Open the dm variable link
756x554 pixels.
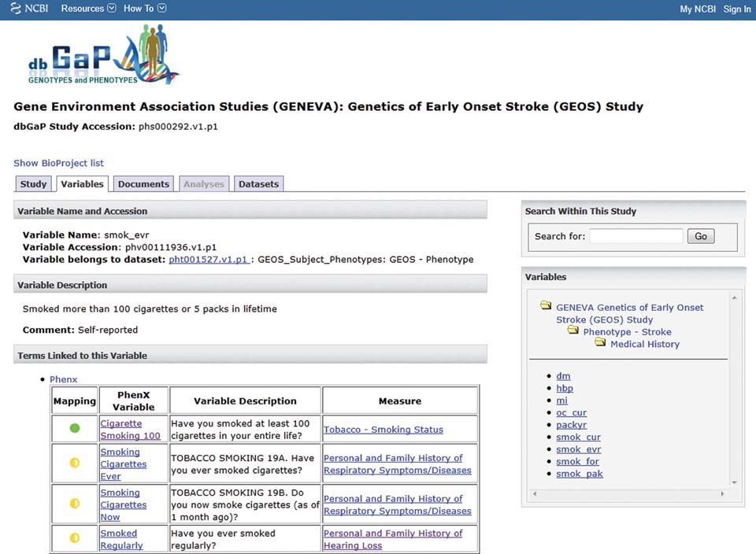coord(563,375)
